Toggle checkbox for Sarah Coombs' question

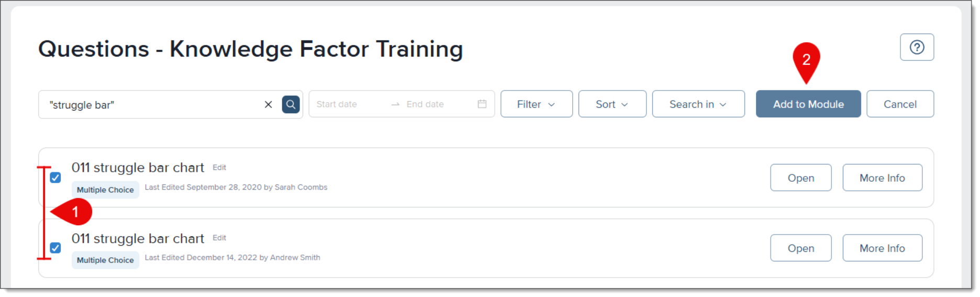coord(55,178)
